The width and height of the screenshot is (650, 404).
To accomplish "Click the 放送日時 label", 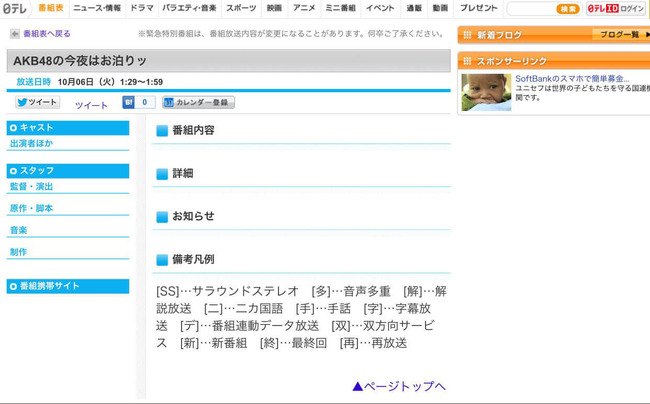I will coord(34,82).
